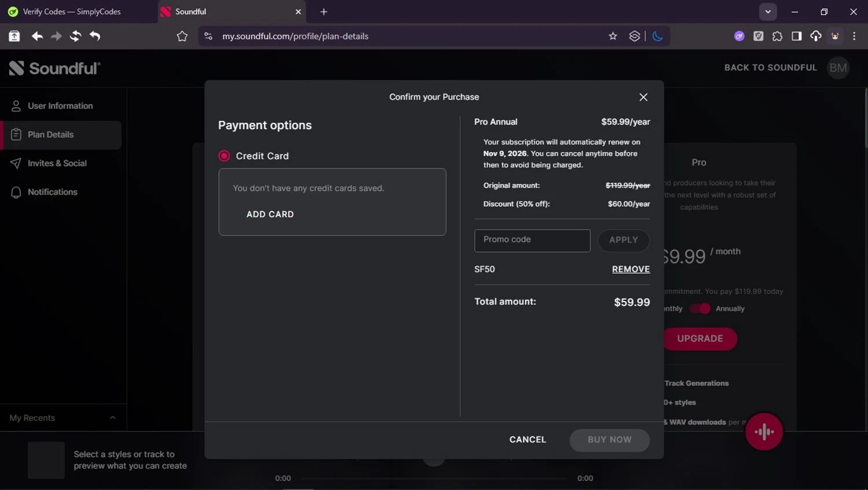Click the layers icon in address bar
Viewport: 868px width, 490px height.
click(635, 36)
